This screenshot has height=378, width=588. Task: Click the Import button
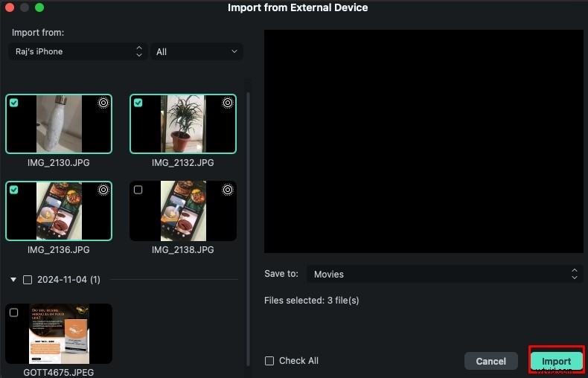[x=557, y=361]
